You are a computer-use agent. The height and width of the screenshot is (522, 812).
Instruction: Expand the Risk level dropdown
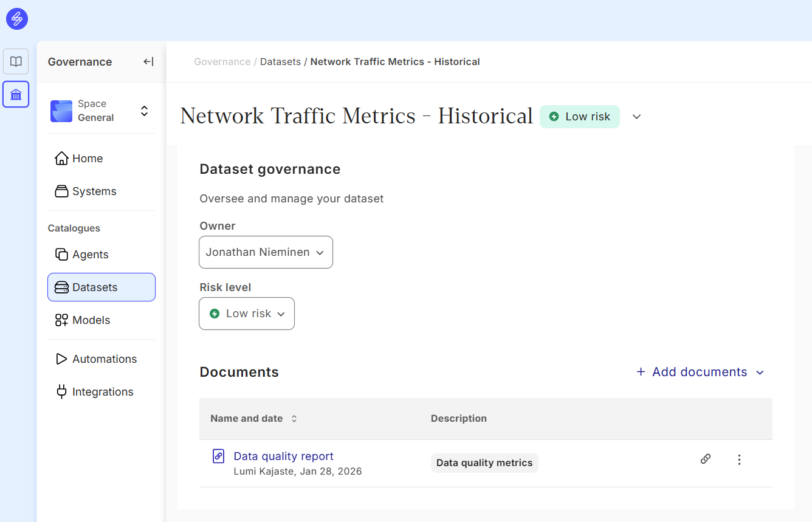(x=247, y=314)
